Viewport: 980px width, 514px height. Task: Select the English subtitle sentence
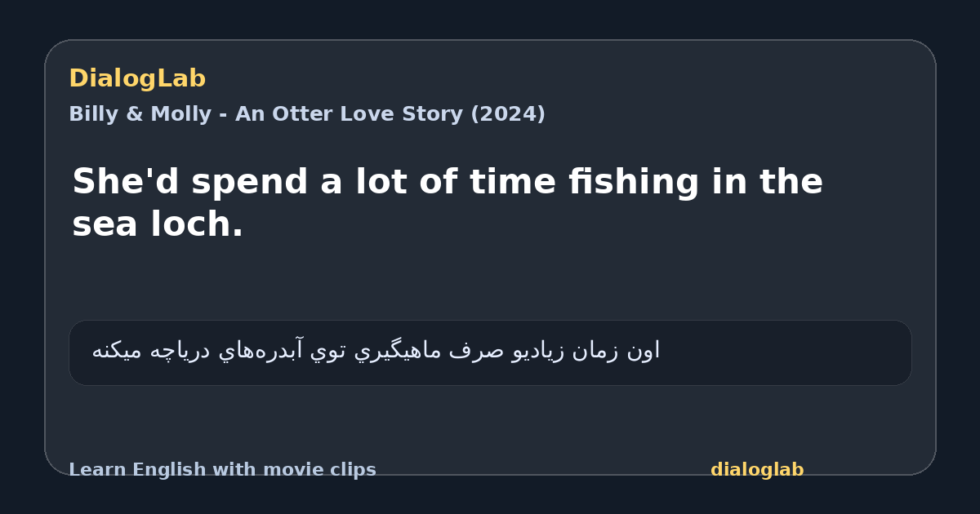coord(448,203)
